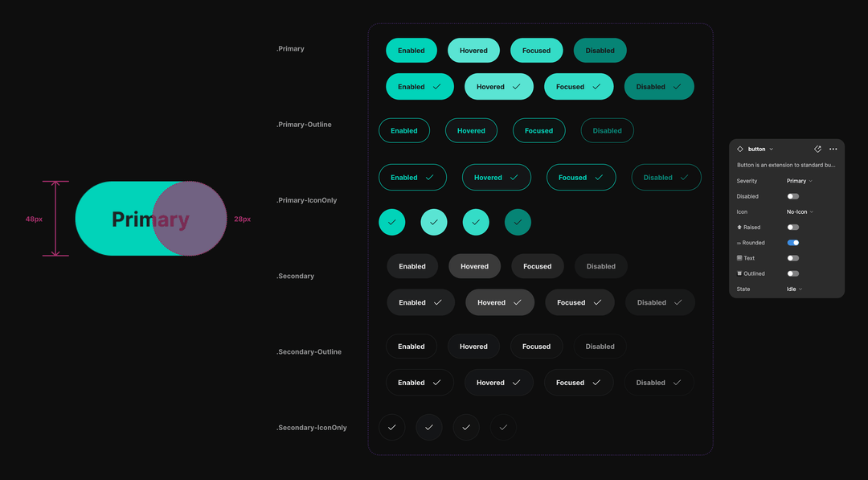This screenshot has width=868, height=480.
Task: Click the teal-outlined Enabled button with checkmark
Action: (x=412, y=178)
